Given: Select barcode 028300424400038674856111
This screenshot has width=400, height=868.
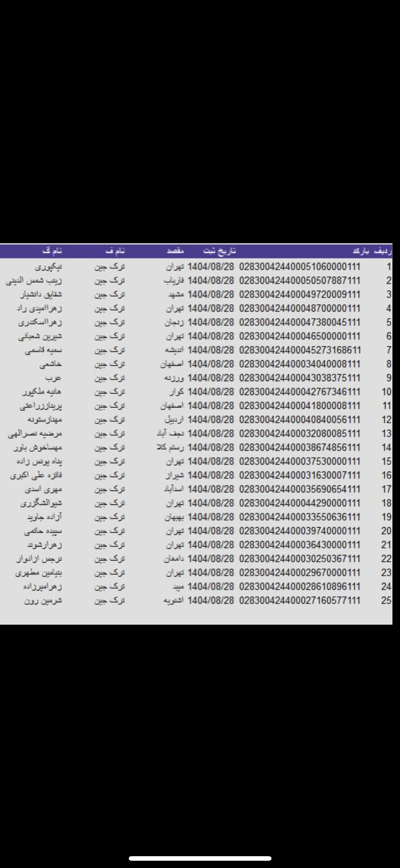Looking at the screenshot, I should coord(299,448).
